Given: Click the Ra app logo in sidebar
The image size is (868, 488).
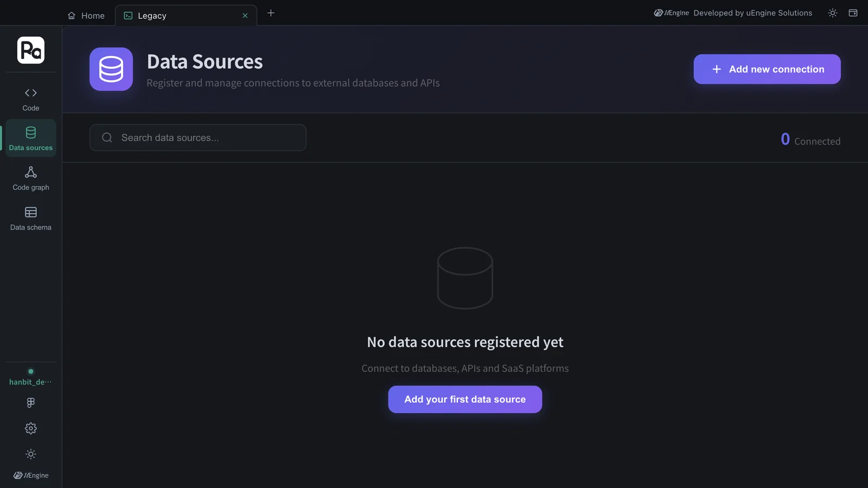Looking at the screenshot, I should pos(31,50).
